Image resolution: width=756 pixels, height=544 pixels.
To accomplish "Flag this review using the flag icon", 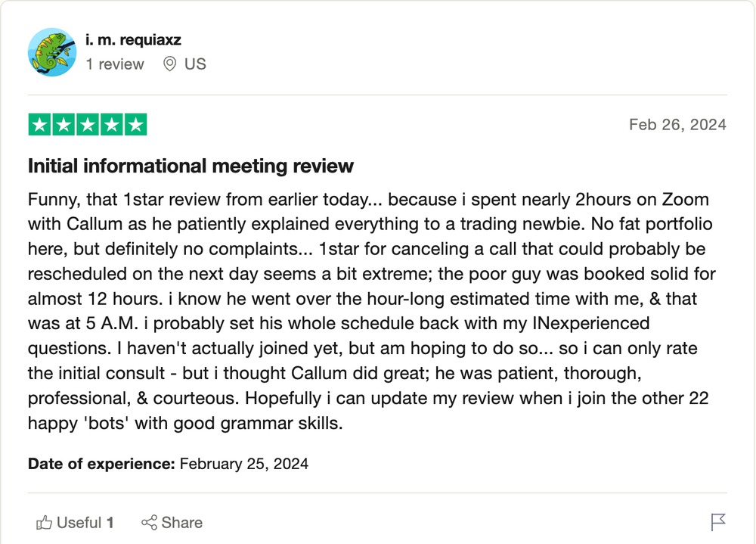I will point(718,522).
